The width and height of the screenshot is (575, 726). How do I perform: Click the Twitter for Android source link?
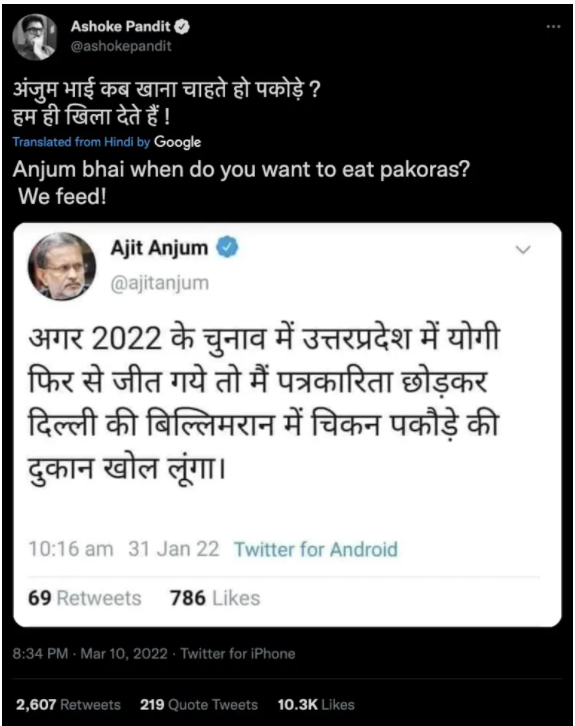pos(316,550)
